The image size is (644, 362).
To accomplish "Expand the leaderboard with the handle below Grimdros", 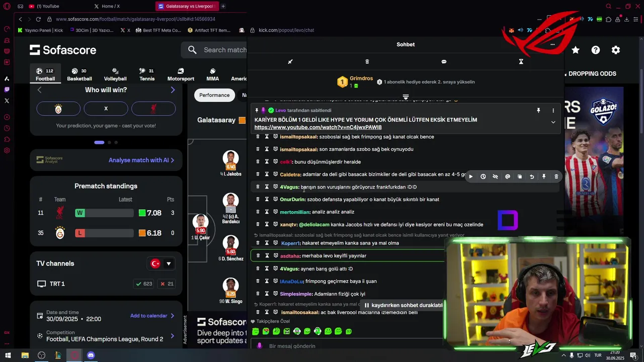I will coord(406,97).
